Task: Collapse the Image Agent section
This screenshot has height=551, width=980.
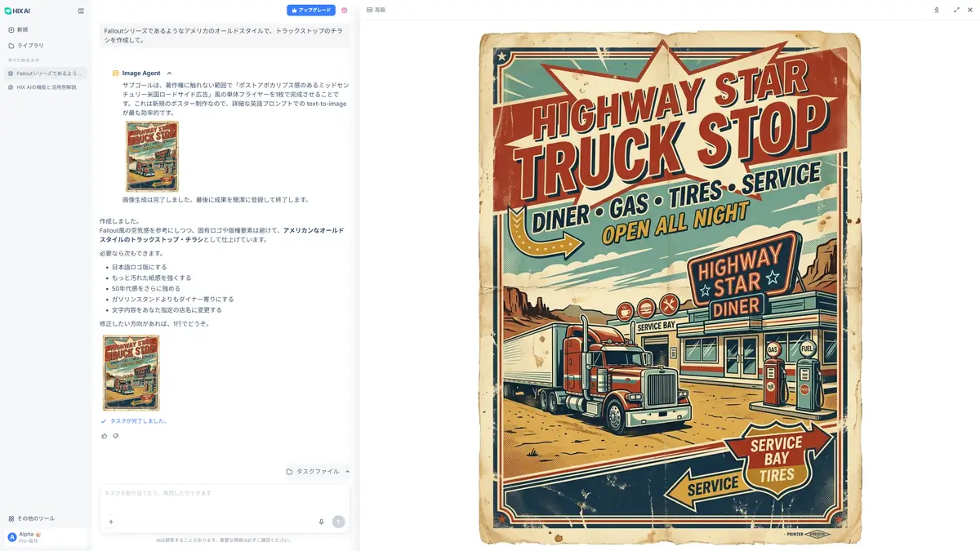Action: pos(169,73)
